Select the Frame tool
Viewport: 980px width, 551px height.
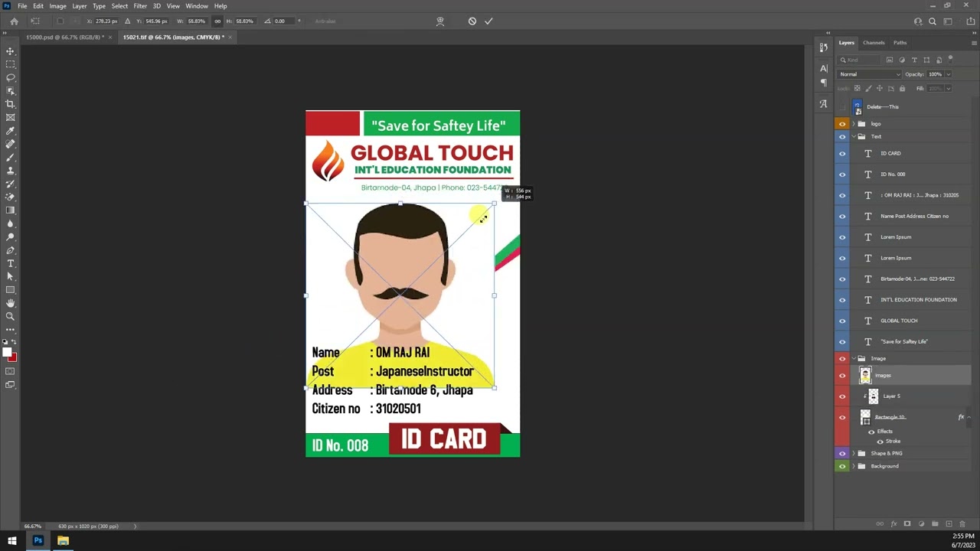(10, 118)
